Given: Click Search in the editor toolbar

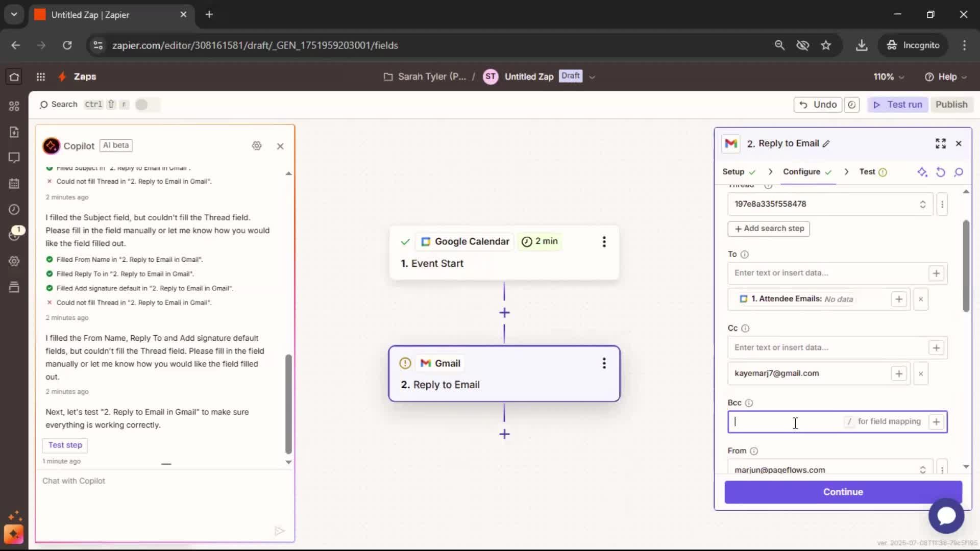Looking at the screenshot, I should coord(59,105).
